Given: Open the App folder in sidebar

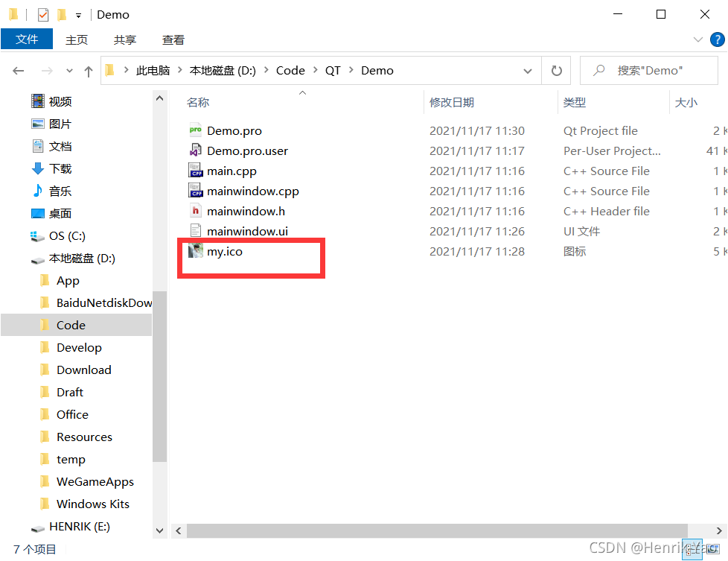Looking at the screenshot, I should (x=60, y=280).
